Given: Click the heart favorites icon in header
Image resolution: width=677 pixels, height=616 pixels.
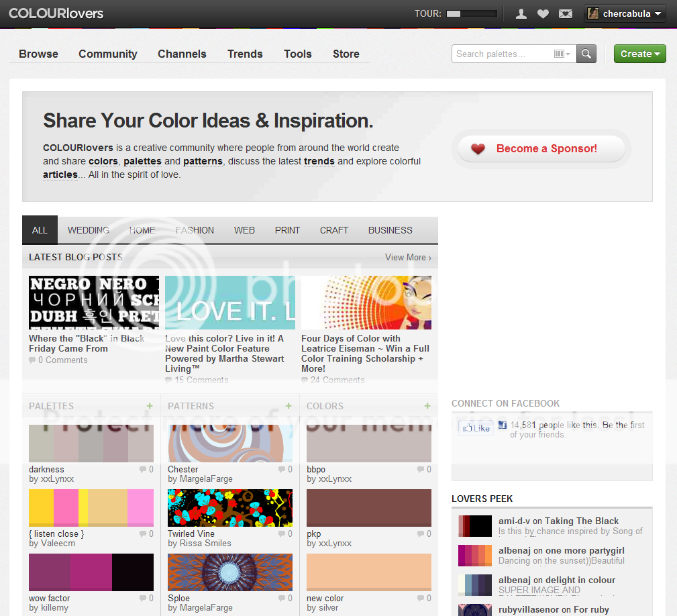Looking at the screenshot, I should (x=543, y=14).
